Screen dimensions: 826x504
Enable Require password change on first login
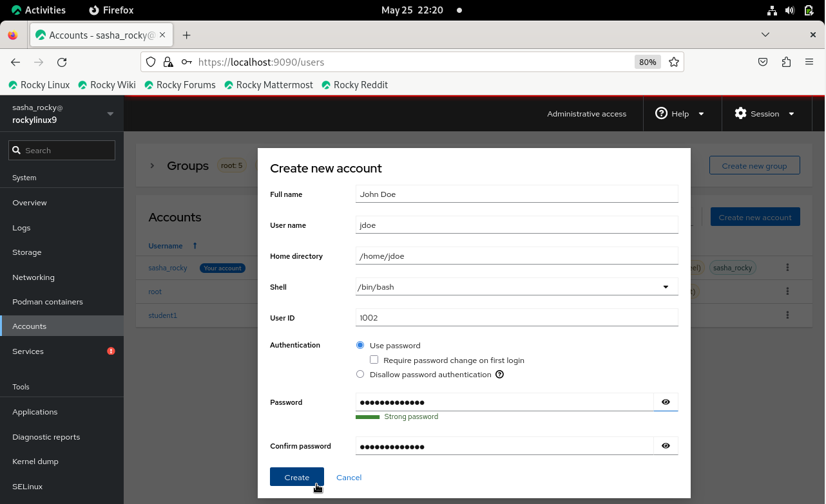(374, 360)
